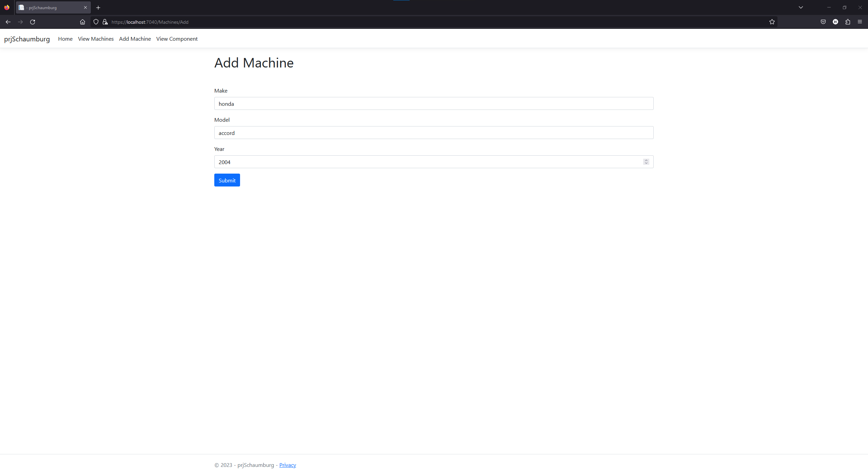This screenshot has height=473, width=868.
Task: Click the browser profile/account icon
Action: coord(835,22)
